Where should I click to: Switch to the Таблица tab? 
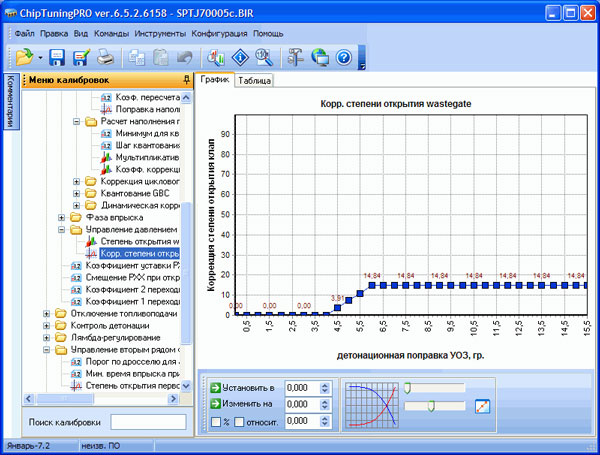pos(255,79)
